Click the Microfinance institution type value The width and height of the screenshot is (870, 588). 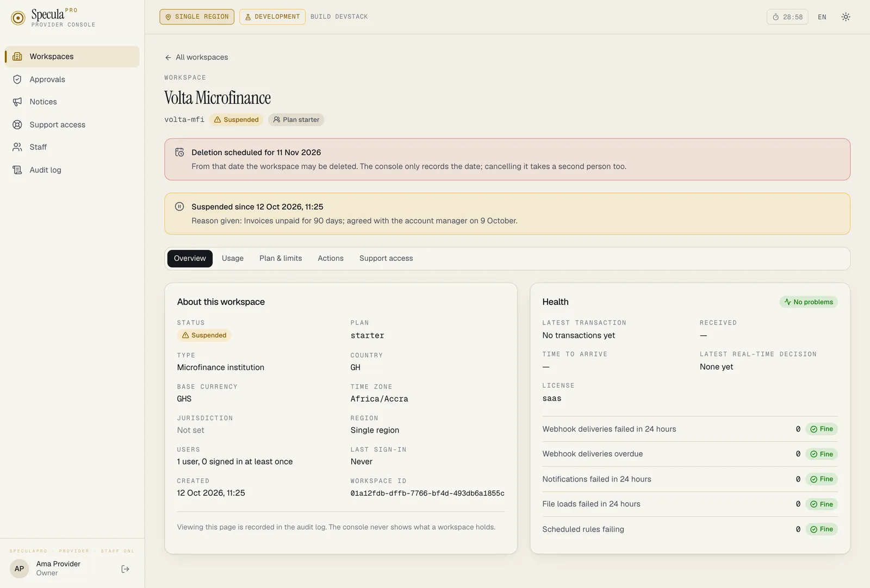(x=221, y=367)
